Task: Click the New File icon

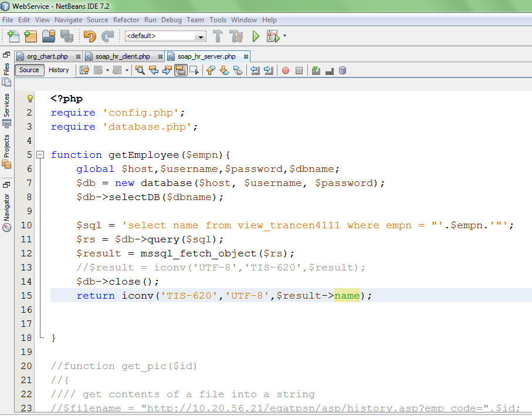Action: pos(13,36)
